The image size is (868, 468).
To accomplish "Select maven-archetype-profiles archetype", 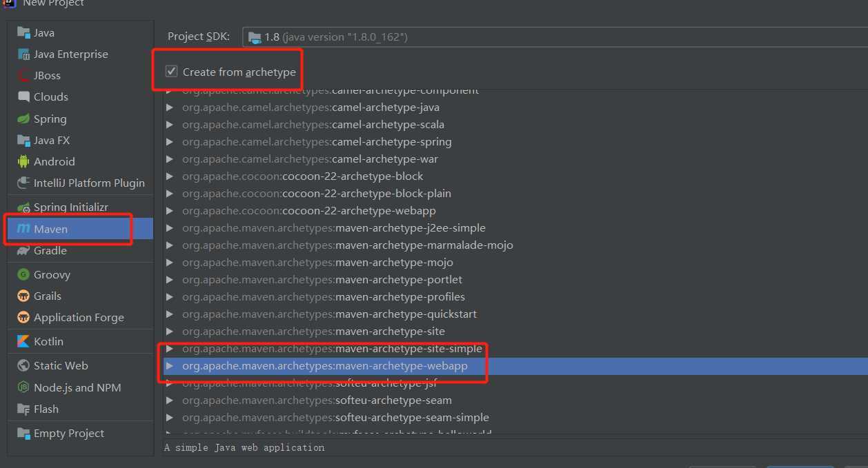I will pos(324,297).
